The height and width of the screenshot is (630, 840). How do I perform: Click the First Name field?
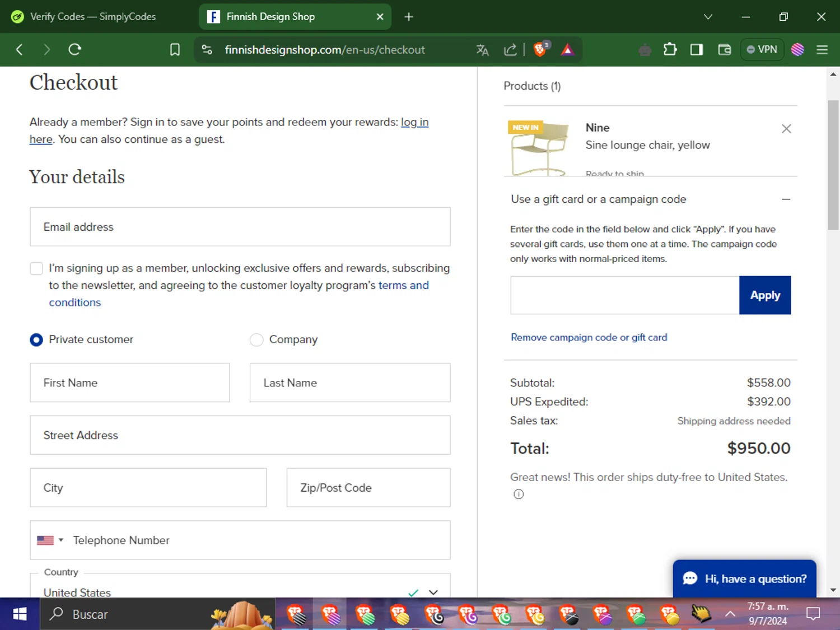point(130,382)
